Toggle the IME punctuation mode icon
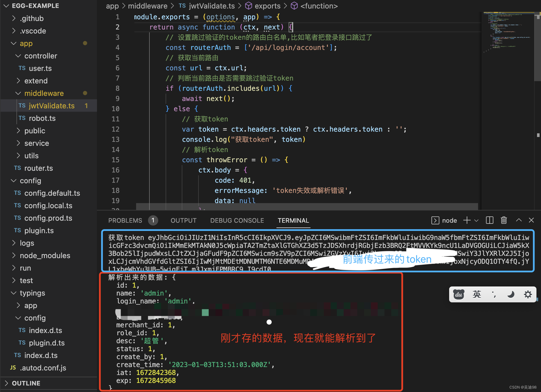Screen dimensions: 541x392 494,295
